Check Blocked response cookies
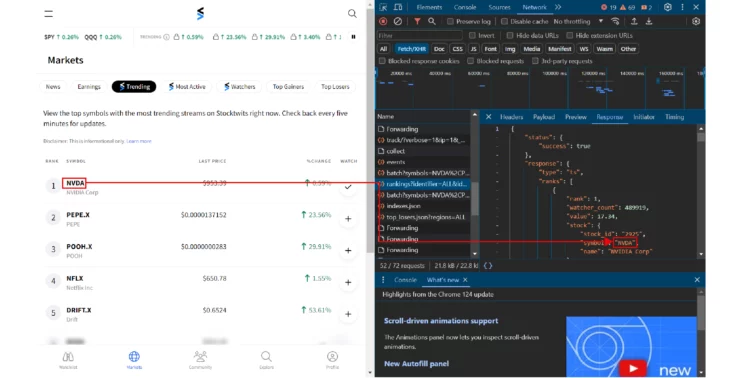 (x=382, y=61)
